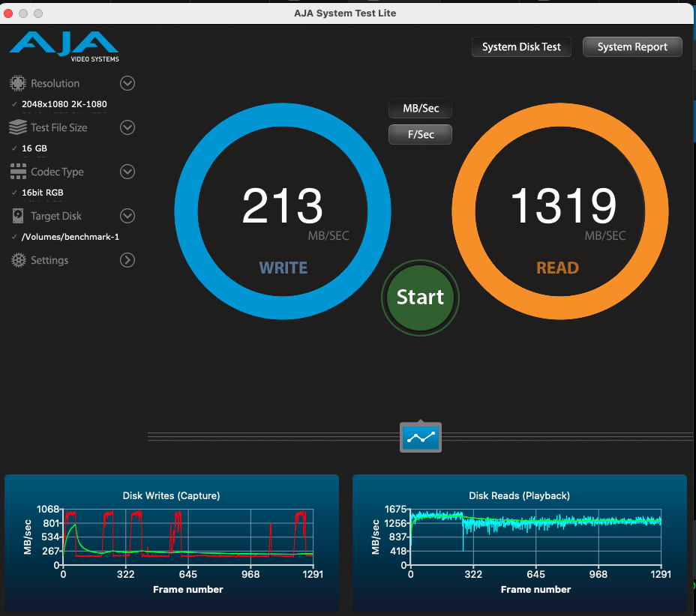
Task: Click inside the Disk Reads graph plot
Action: [535, 537]
